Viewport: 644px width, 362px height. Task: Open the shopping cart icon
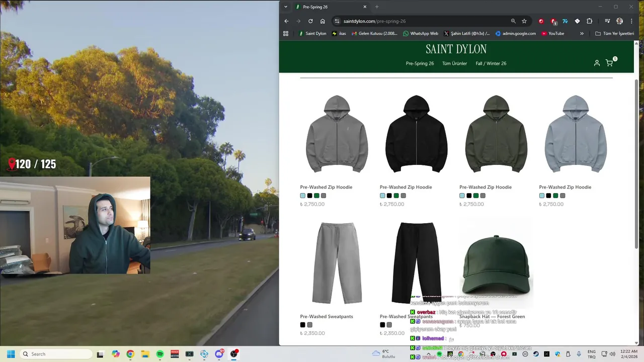click(x=609, y=63)
